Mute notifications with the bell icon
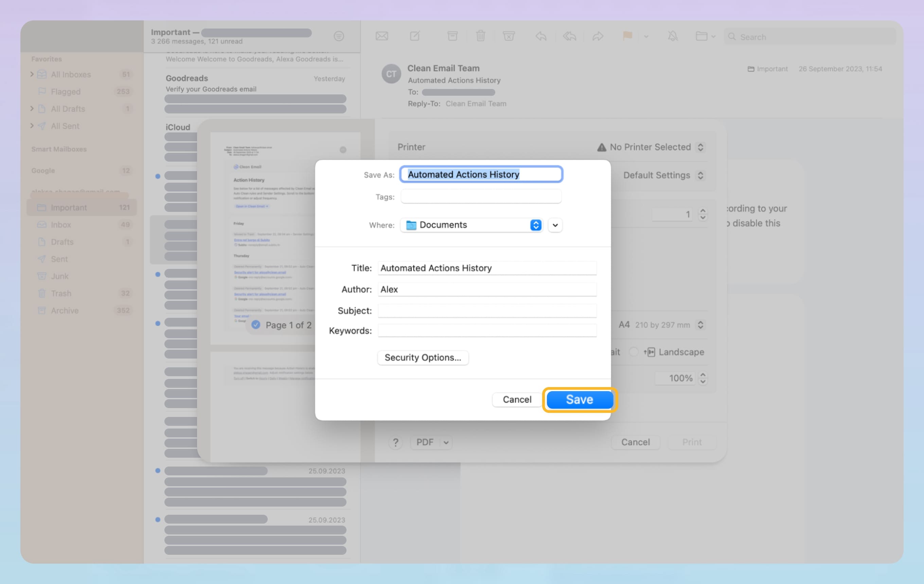 (673, 36)
